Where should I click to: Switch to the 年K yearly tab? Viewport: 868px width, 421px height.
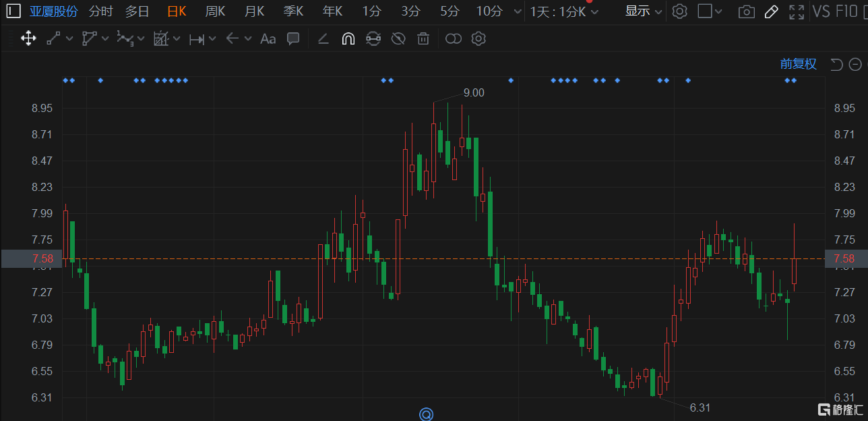(332, 11)
